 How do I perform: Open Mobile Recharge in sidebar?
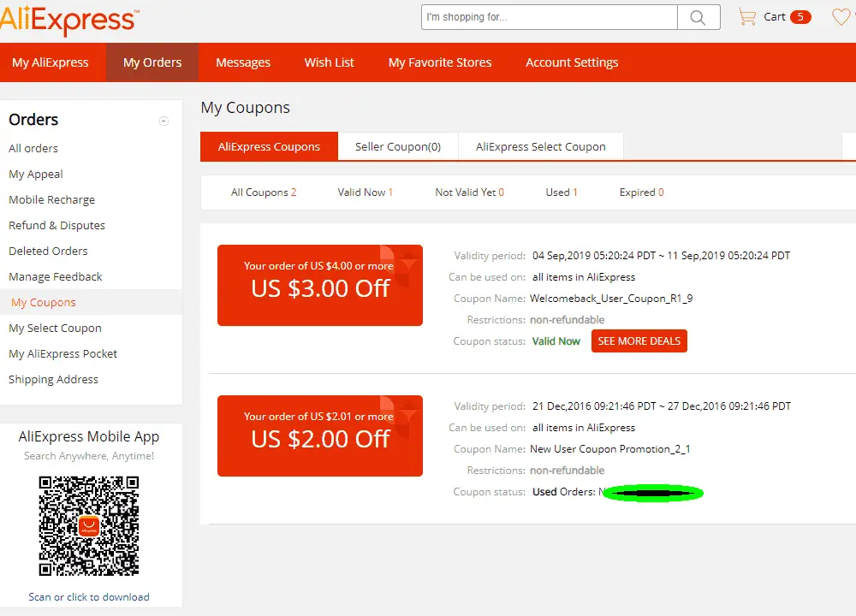pyautogui.click(x=52, y=199)
